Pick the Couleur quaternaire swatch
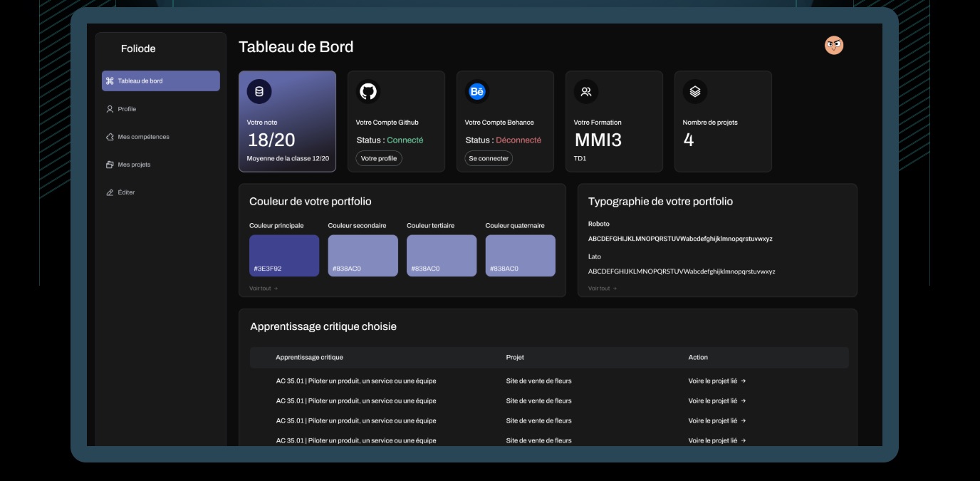Screen dimensions: 980x481 520,255
